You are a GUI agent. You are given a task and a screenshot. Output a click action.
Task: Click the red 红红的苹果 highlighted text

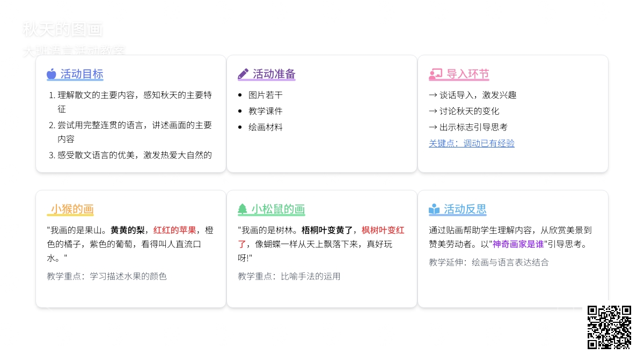pos(174,230)
